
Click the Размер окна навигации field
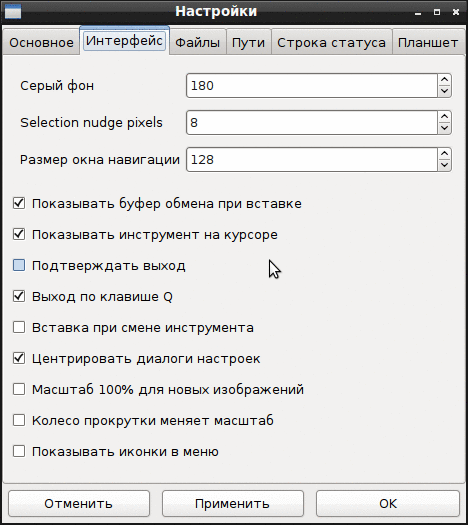point(312,160)
